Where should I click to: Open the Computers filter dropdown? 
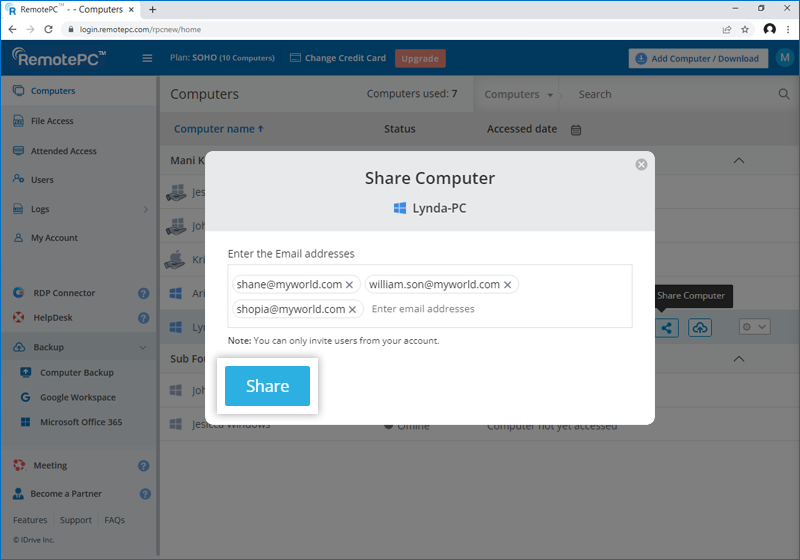518,94
